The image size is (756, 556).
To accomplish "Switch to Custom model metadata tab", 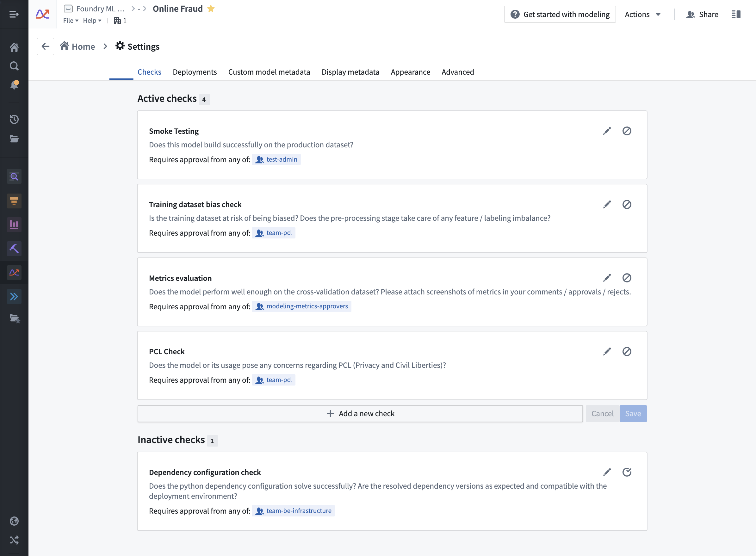I will [269, 72].
